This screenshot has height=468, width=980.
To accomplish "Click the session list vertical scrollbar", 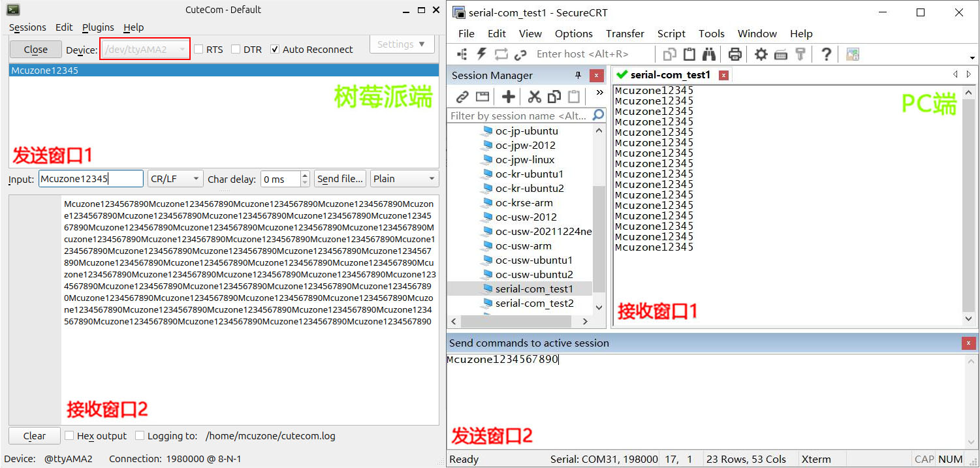I will 599,238.
